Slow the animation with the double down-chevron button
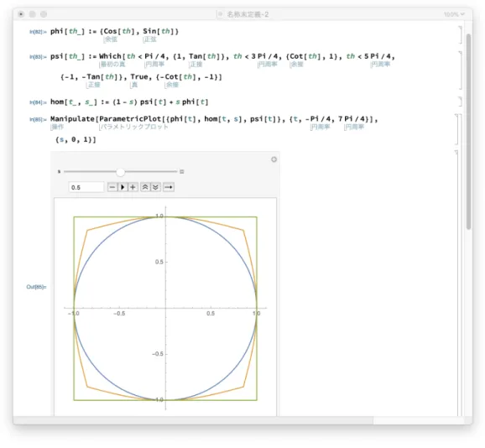The height and width of the screenshot is (448, 485). click(x=155, y=187)
